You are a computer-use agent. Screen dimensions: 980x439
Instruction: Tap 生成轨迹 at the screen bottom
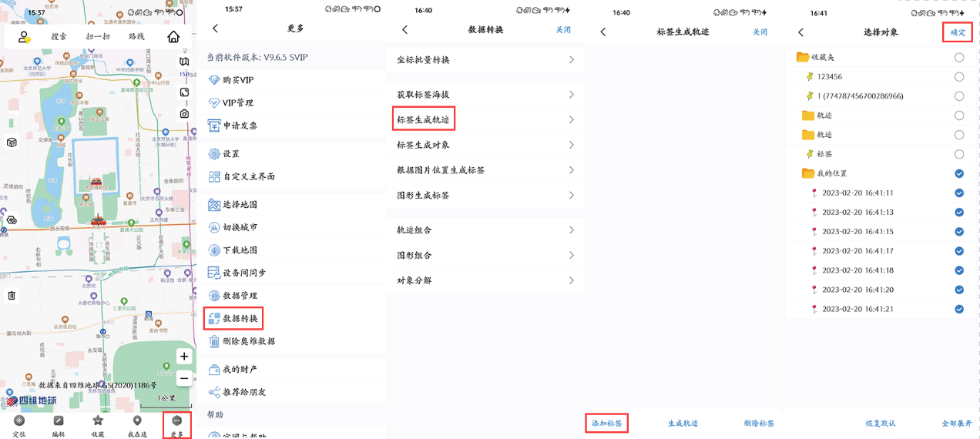coord(683,424)
